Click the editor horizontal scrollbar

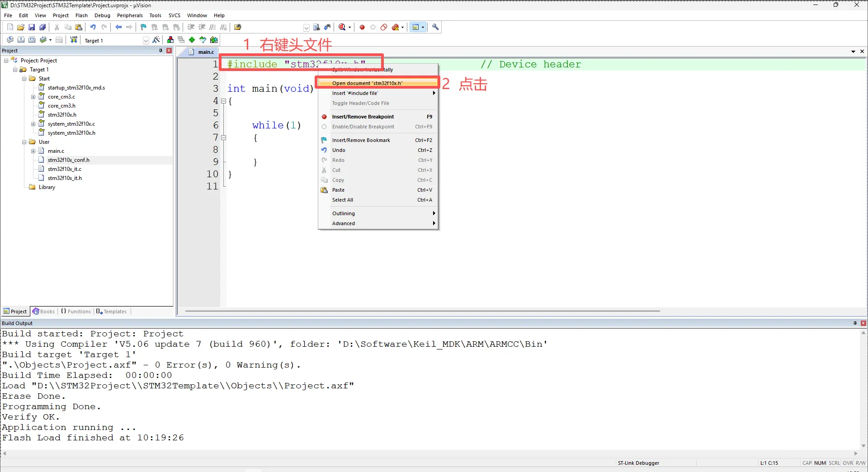422,311
